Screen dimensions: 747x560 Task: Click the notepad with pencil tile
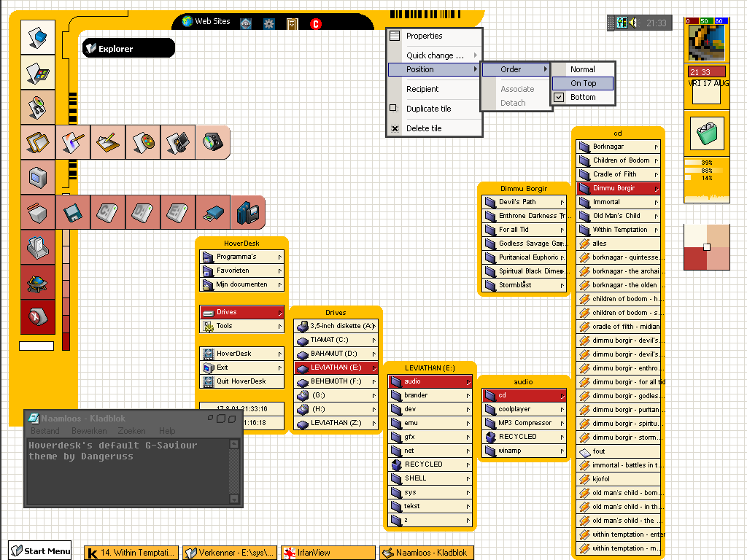108,142
